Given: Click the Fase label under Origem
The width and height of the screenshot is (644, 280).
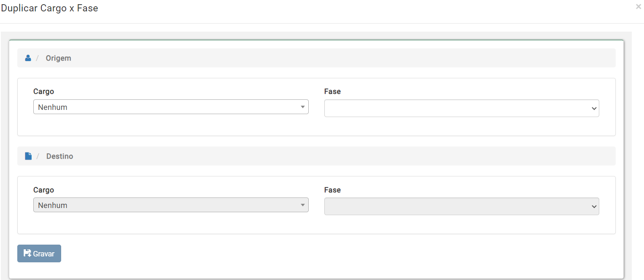Looking at the screenshot, I should pos(332,91).
